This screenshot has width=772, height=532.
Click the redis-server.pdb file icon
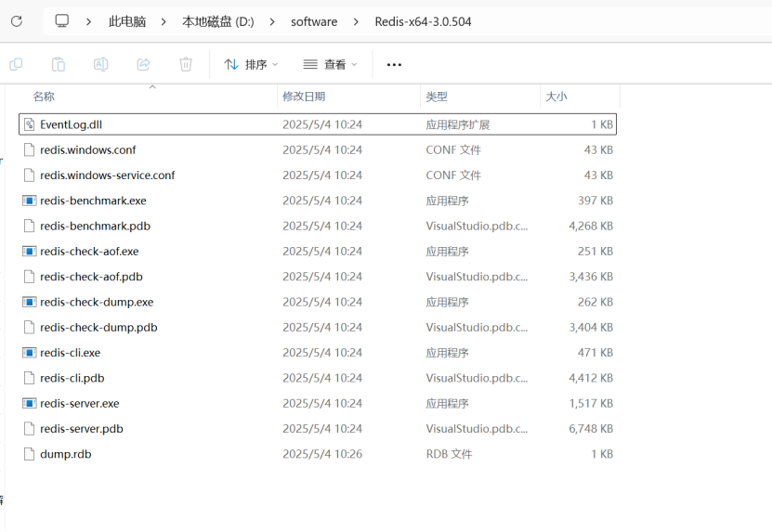click(x=30, y=429)
